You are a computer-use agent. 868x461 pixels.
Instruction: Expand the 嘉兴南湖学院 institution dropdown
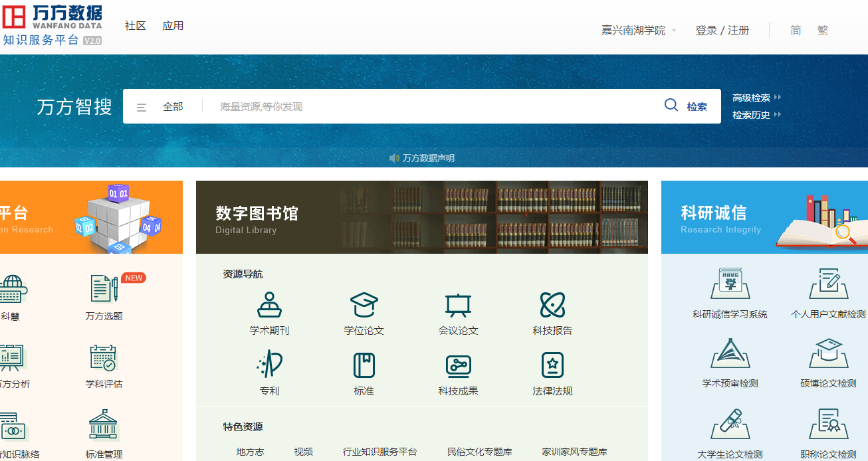point(638,31)
